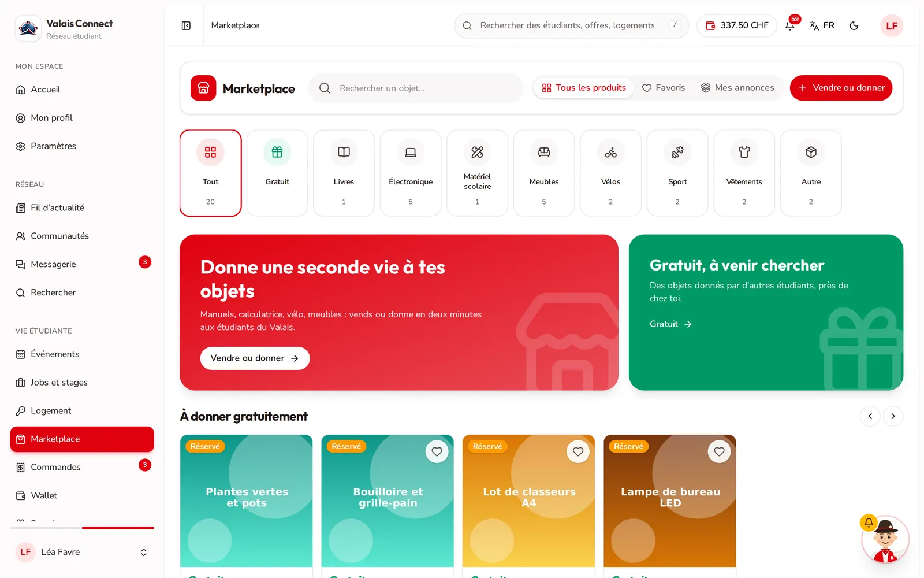Switch to Favoris tab
This screenshot has width=924, height=578.
(x=664, y=88)
